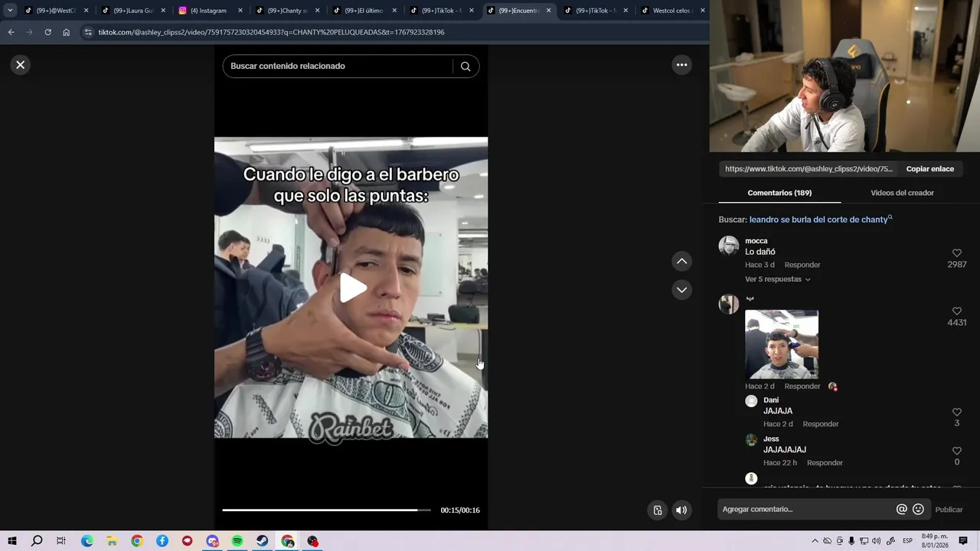This screenshot has width=980, height=551.
Task: Open the browser tab search dropdown
Action: tap(10, 11)
